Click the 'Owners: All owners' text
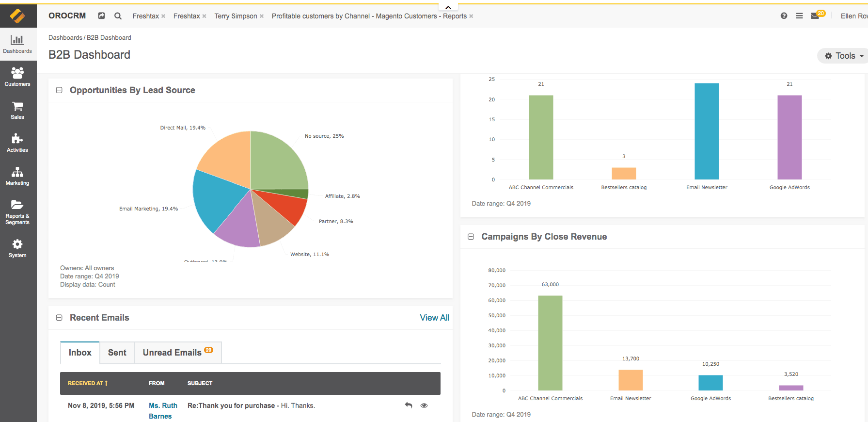 (87, 268)
